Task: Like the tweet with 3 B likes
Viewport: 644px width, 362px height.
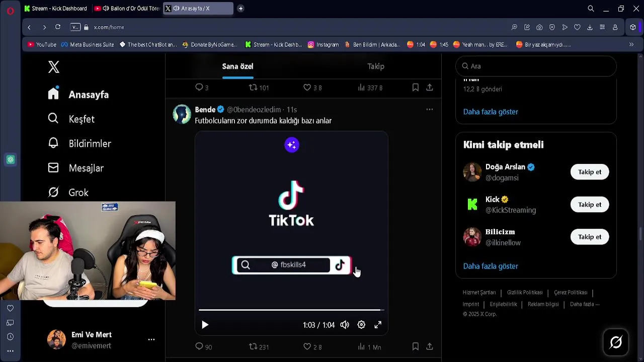Action: [312, 87]
